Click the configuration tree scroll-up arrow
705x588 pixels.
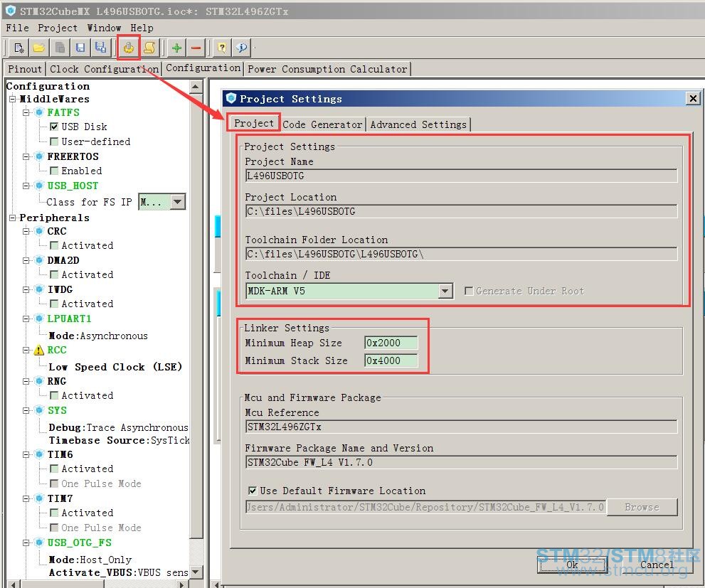tap(196, 87)
